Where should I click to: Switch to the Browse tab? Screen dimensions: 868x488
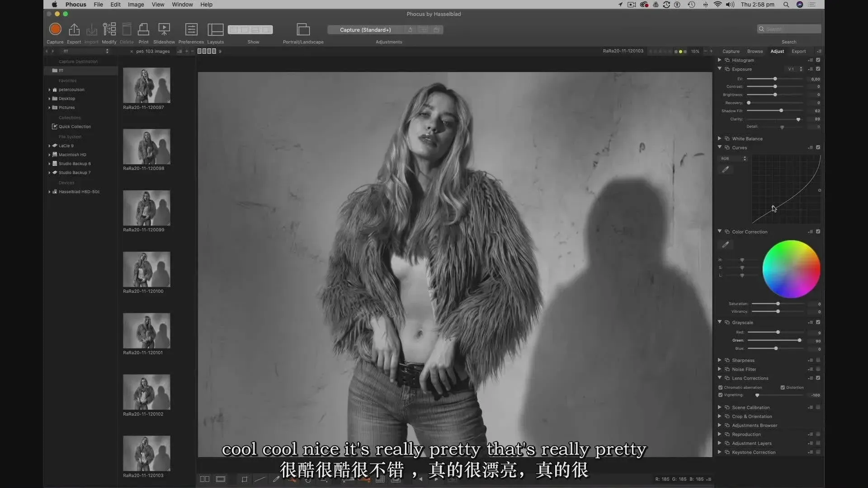(755, 51)
